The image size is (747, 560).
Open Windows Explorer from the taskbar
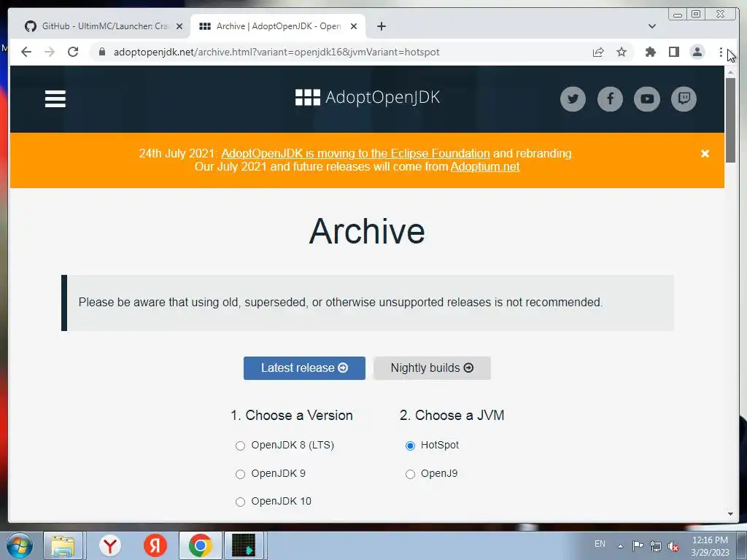click(63, 545)
